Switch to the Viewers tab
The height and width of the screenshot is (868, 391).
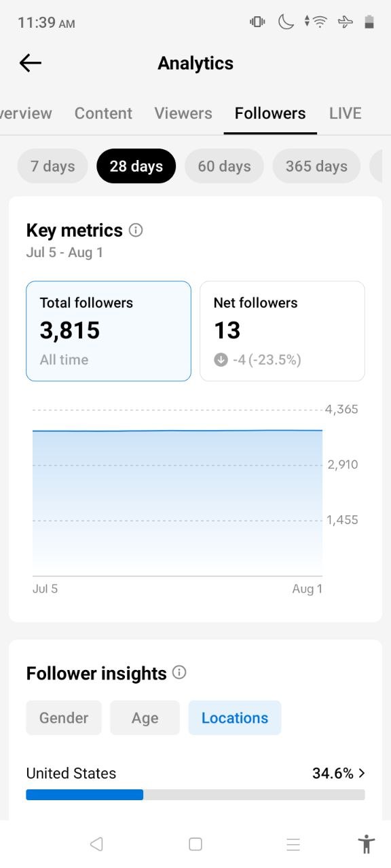[x=183, y=113]
